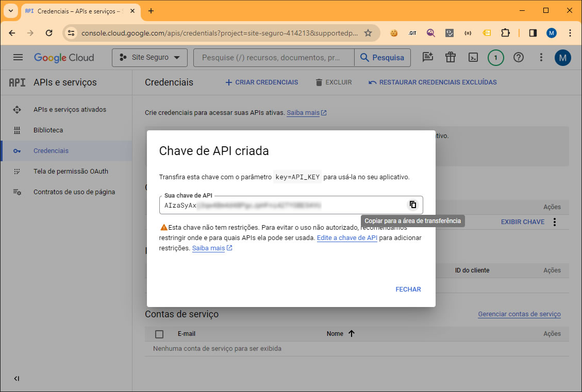Open the GIT extension icon
The height and width of the screenshot is (392, 582).
point(412,33)
